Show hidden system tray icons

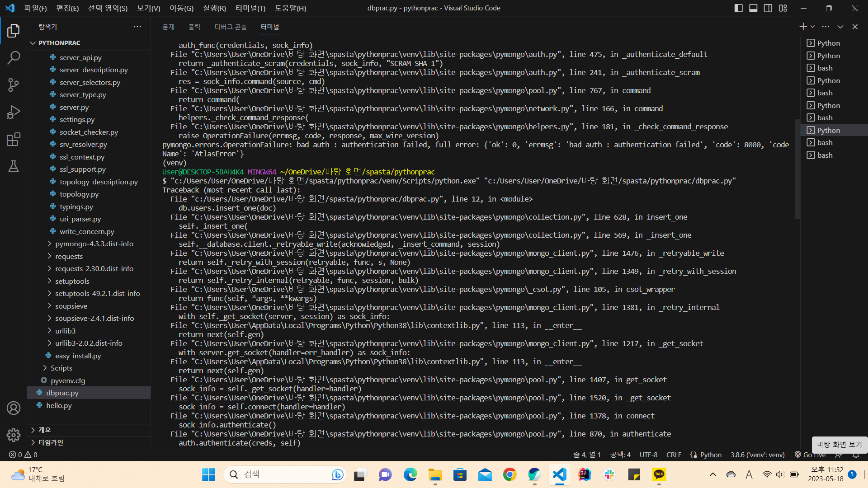[713, 474]
